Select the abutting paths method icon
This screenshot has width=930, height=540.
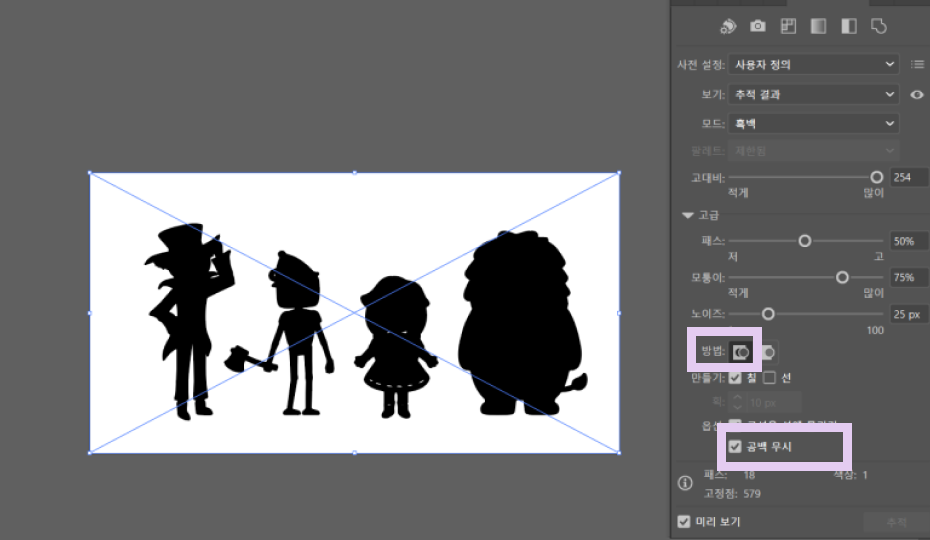[x=741, y=352]
